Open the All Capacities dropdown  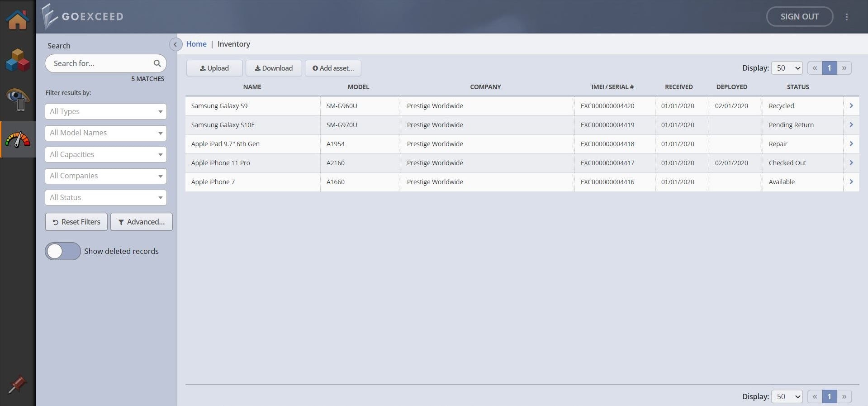pyautogui.click(x=106, y=154)
